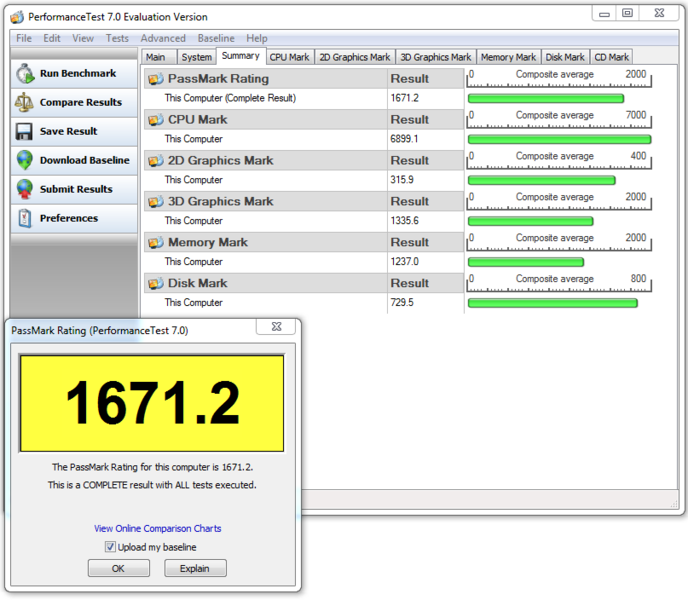Open Preferences from the sidebar label
The height and width of the screenshot is (600, 688).
(x=69, y=218)
